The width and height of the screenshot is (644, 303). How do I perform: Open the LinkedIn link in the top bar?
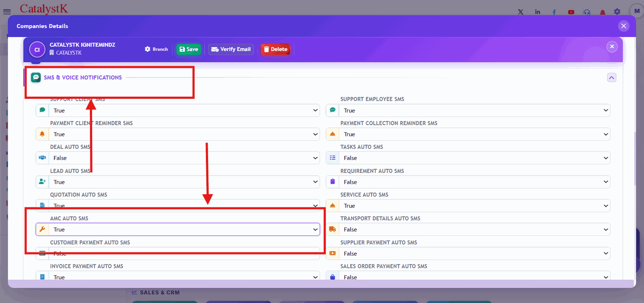click(x=537, y=12)
